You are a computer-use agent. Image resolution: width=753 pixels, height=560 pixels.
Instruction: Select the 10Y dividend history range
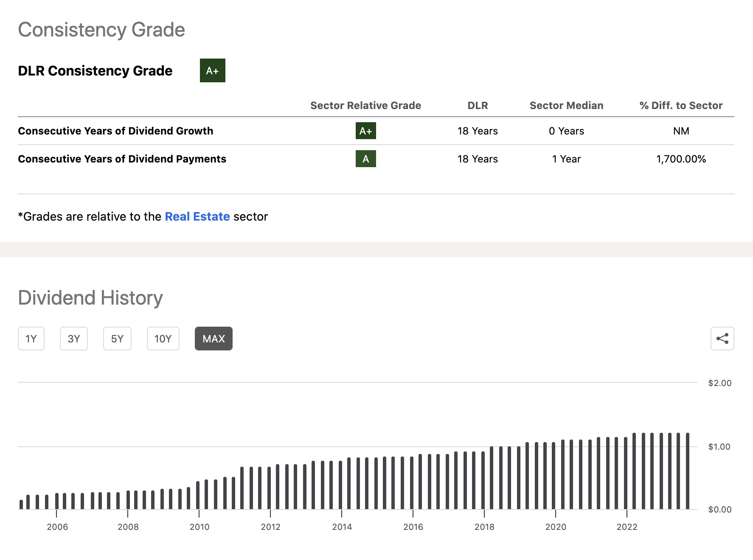[163, 339]
